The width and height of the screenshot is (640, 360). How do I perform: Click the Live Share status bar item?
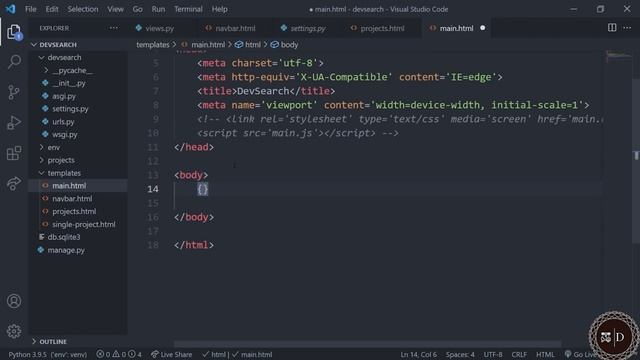[171, 354]
